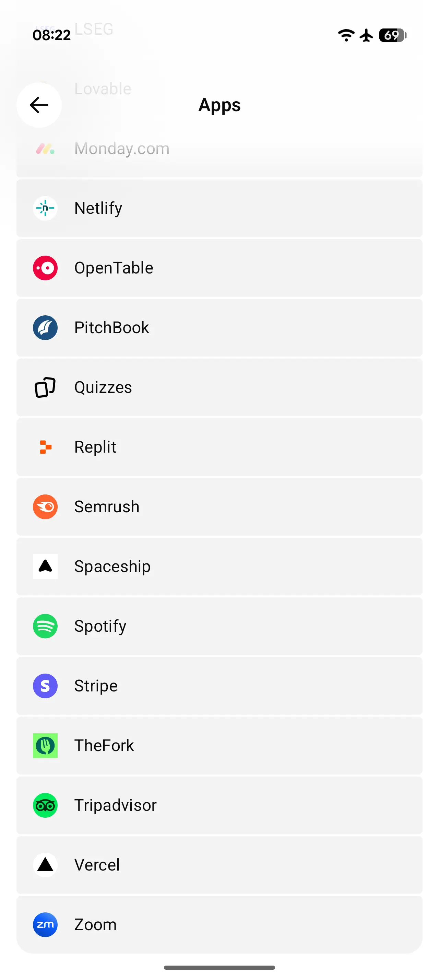Tap the Semrush flame icon
This screenshot has height=980, width=439.
(45, 507)
